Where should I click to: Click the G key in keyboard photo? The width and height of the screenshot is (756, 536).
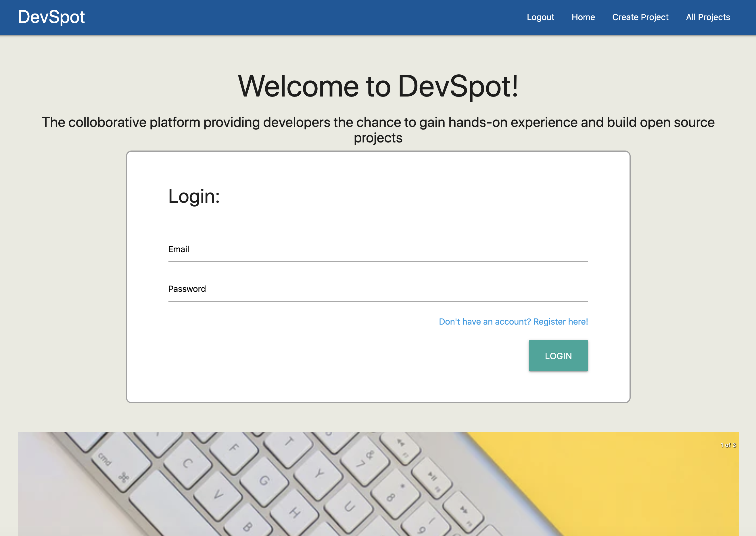click(264, 480)
